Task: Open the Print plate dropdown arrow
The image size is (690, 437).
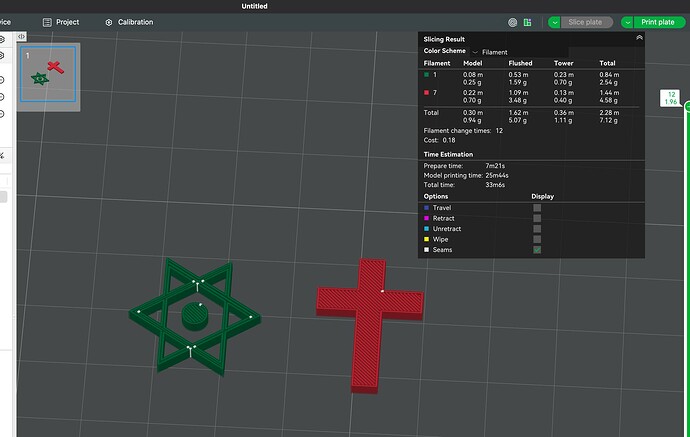Action: pyautogui.click(x=627, y=22)
